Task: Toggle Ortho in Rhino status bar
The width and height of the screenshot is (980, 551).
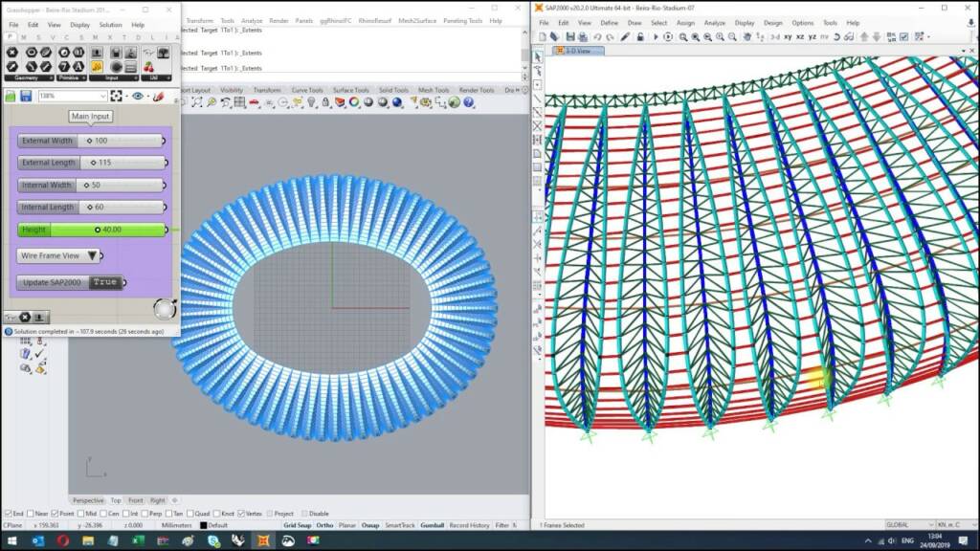Action: coord(324,525)
